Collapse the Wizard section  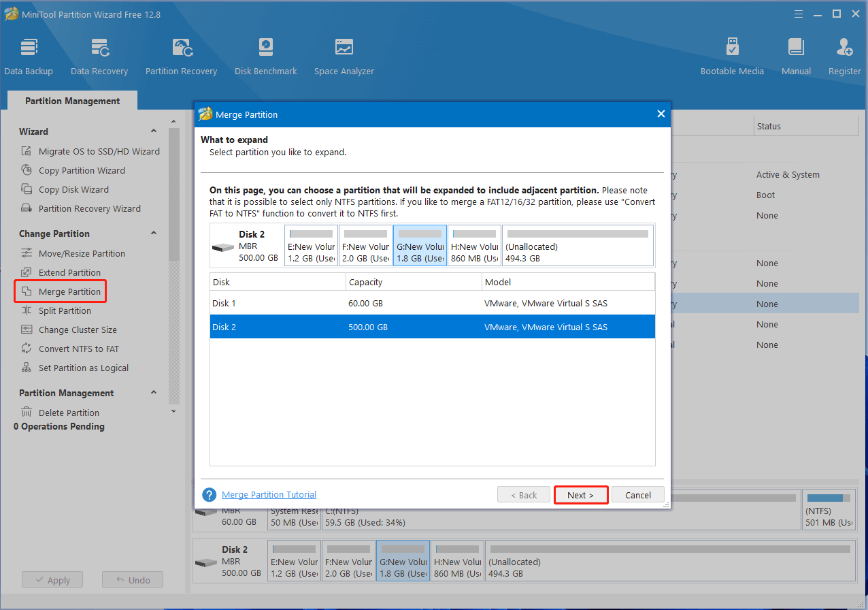pos(154,131)
